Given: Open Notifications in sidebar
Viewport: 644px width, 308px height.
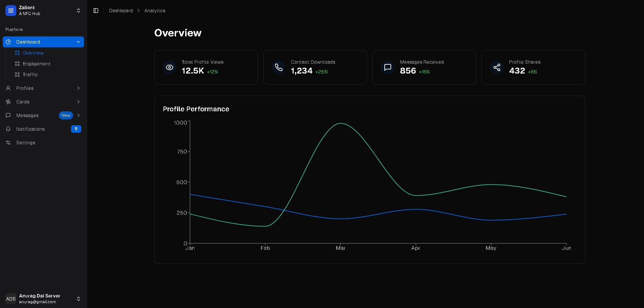Looking at the screenshot, I should coord(43,129).
